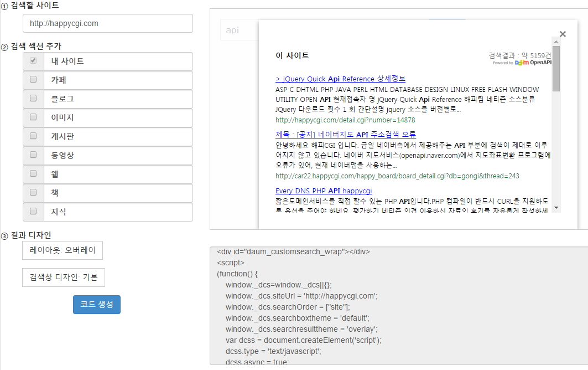Click the Daum OpenAPI logo

pyautogui.click(x=533, y=63)
